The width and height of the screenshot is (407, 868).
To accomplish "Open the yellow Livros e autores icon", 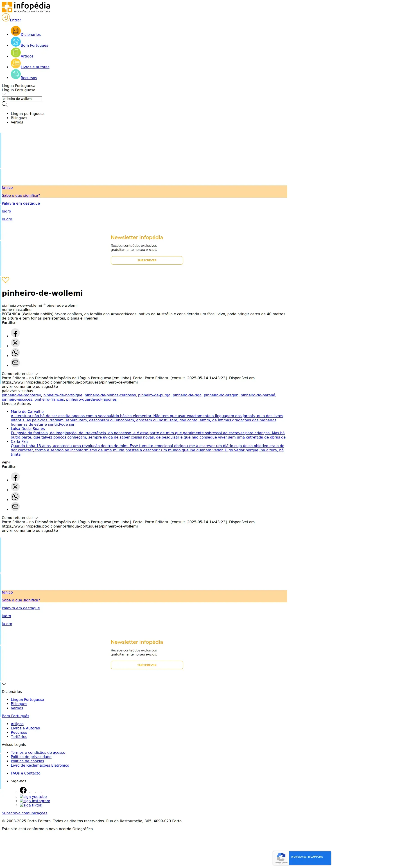I will [x=16, y=63].
